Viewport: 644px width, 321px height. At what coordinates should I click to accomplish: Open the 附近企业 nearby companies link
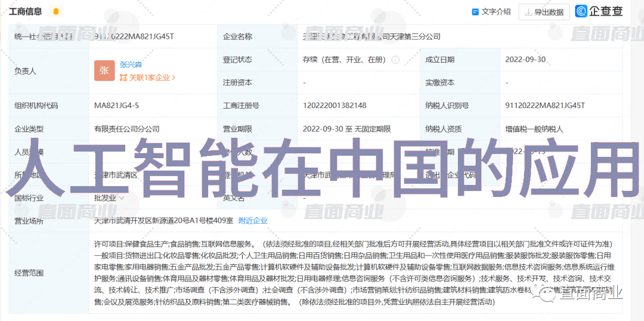(x=253, y=220)
